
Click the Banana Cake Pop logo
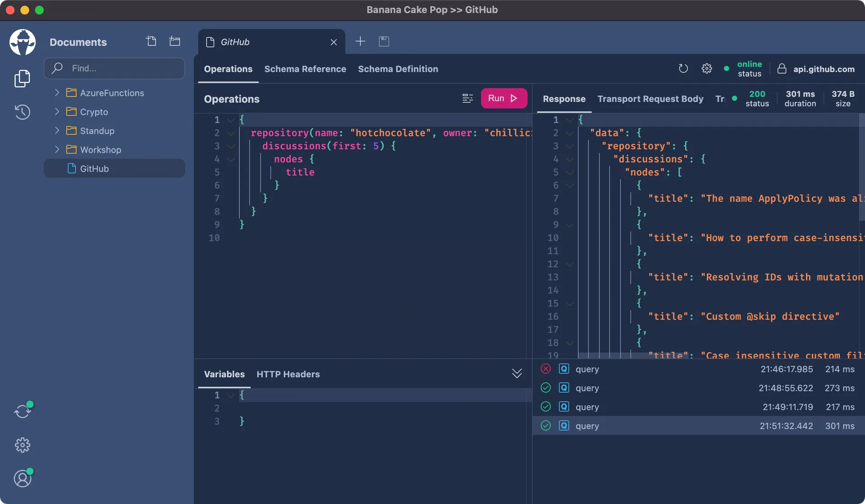pyautogui.click(x=23, y=42)
